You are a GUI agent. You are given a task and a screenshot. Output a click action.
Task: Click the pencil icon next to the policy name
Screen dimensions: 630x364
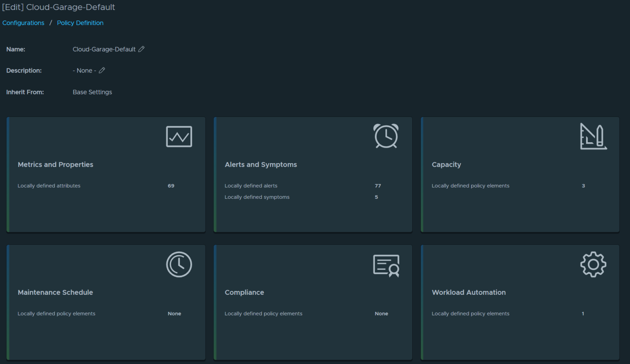click(x=142, y=49)
